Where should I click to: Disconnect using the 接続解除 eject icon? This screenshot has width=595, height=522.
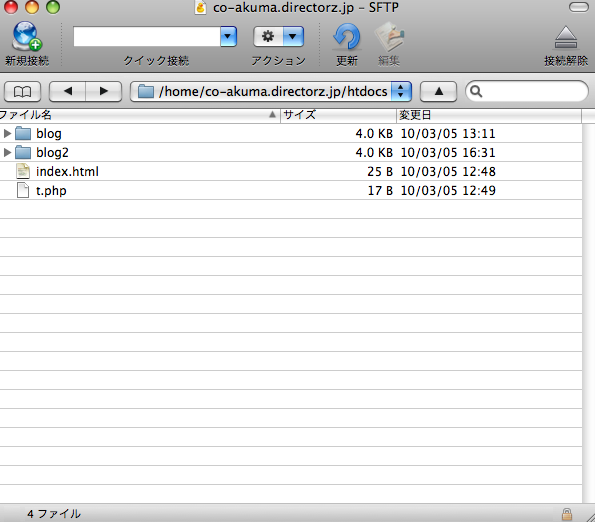click(x=566, y=37)
